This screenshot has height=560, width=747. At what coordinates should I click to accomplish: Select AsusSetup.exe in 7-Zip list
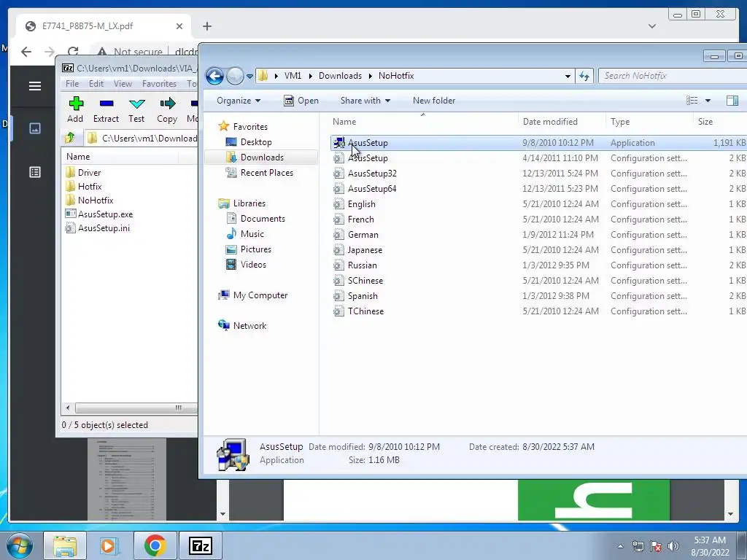coord(99,214)
